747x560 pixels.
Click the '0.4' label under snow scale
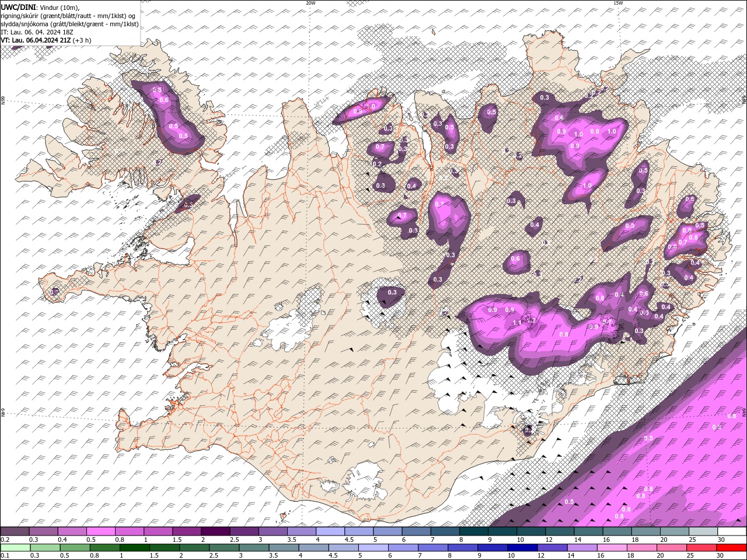(62, 540)
